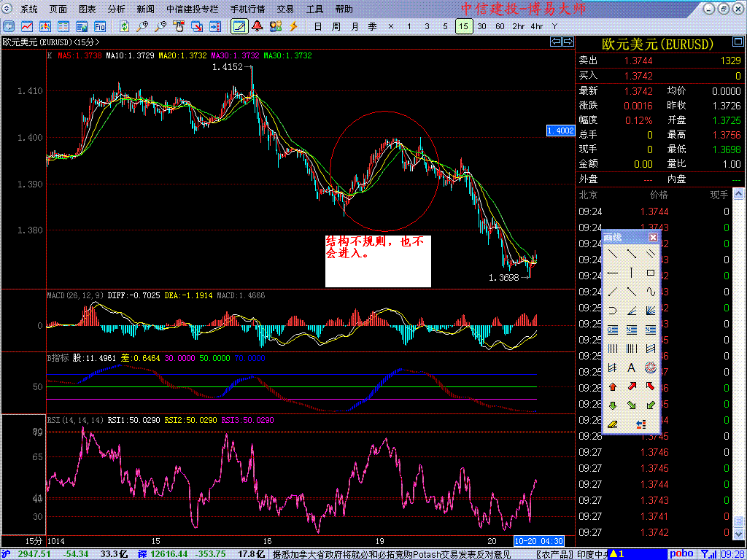Screen dimensions: 747x560
Task: Click the pobo logo in status bar
Action: (x=683, y=554)
